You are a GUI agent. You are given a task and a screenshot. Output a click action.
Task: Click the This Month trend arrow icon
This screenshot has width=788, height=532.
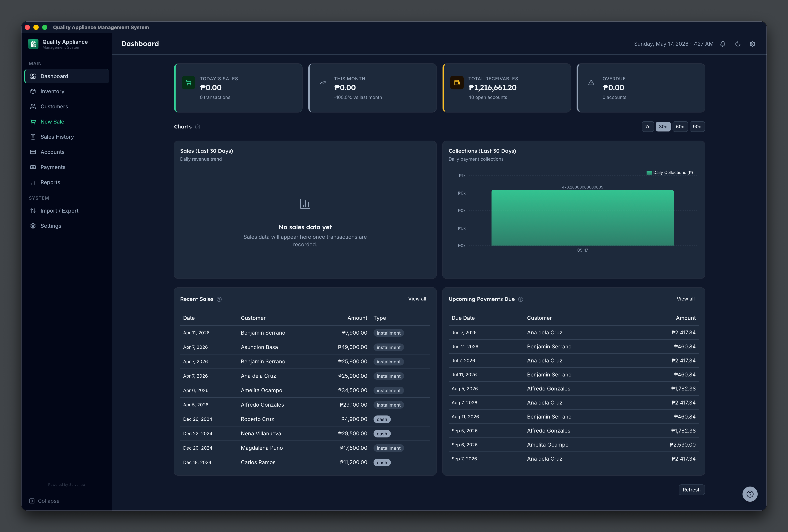pos(323,83)
